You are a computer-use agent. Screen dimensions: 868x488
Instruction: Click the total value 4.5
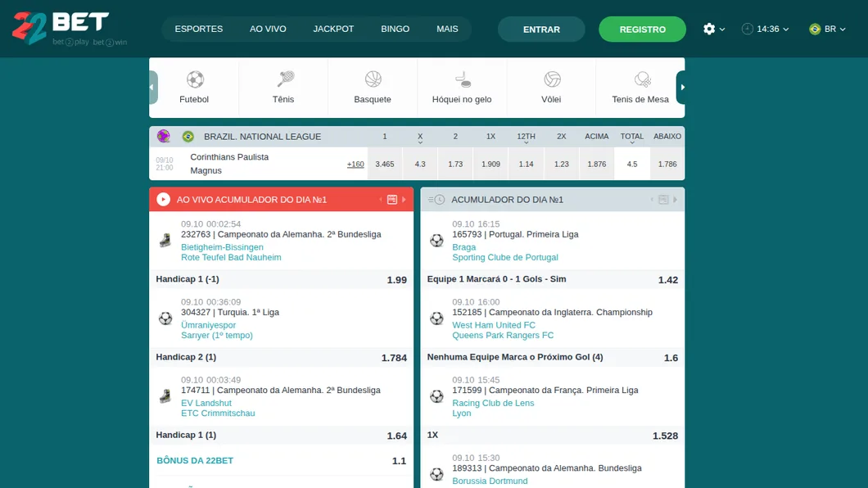coord(632,164)
